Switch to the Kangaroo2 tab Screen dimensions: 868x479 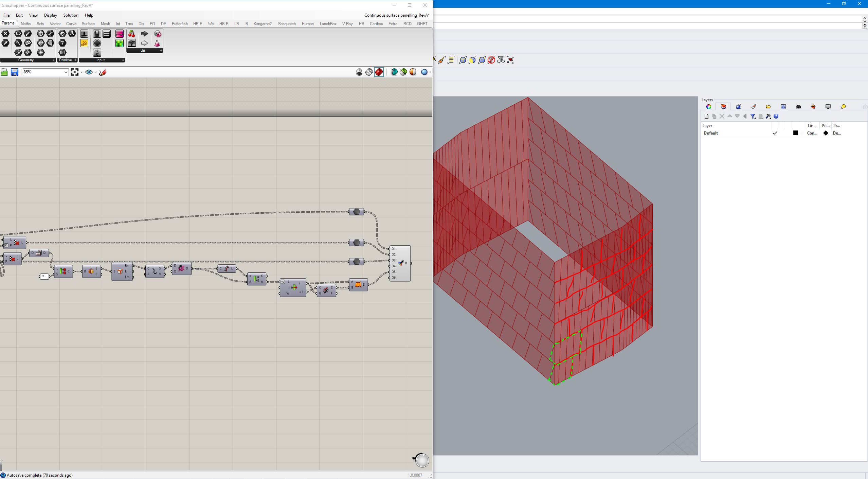click(x=263, y=23)
